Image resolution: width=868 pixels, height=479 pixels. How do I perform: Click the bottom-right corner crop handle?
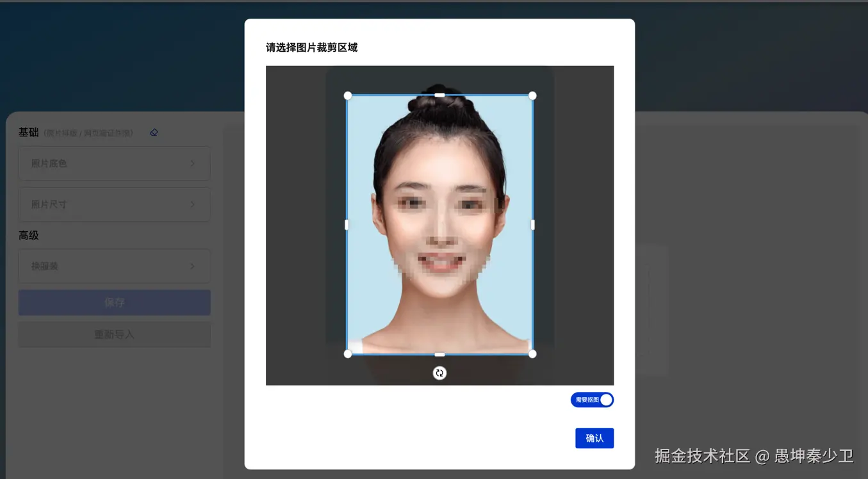(x=532, y=353)
